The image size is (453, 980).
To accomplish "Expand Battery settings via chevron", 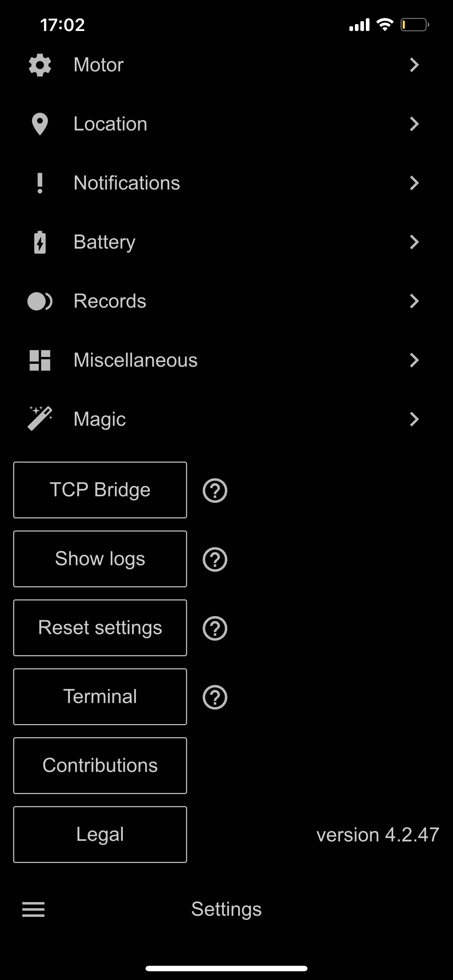I will [414, 242].
